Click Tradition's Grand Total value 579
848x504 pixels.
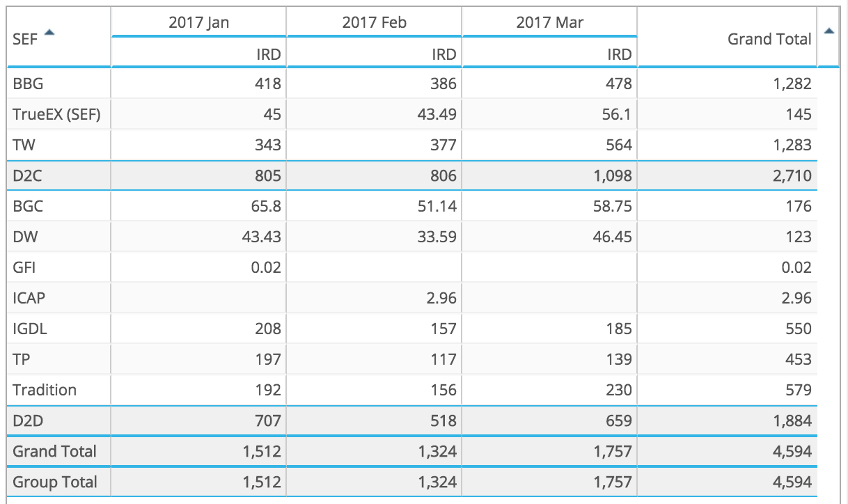[799, 390]
